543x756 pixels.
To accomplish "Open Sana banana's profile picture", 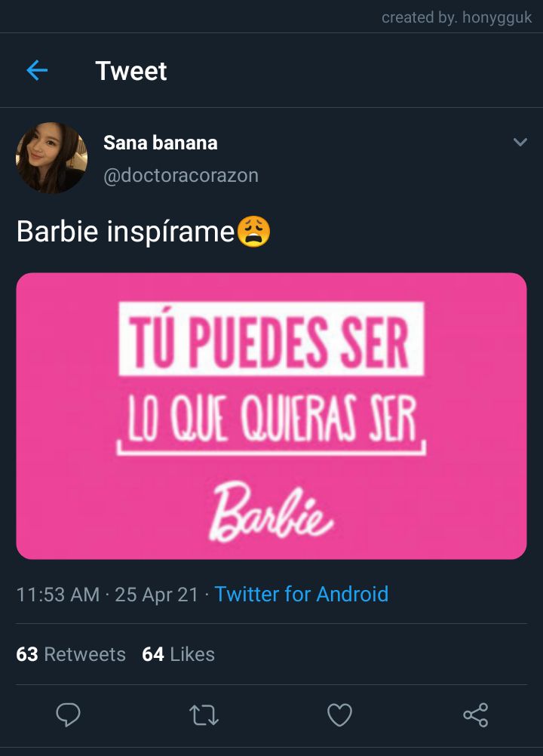I will [51, 158].
